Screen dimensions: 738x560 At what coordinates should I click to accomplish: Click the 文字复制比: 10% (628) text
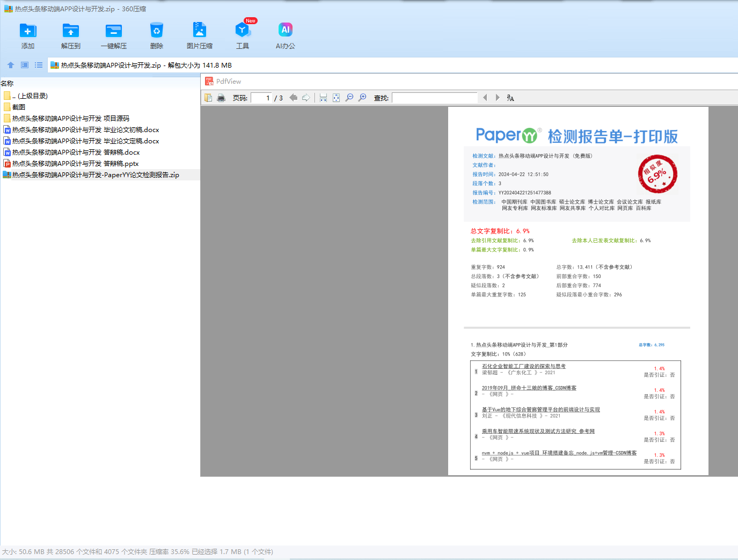click(499, 354)
